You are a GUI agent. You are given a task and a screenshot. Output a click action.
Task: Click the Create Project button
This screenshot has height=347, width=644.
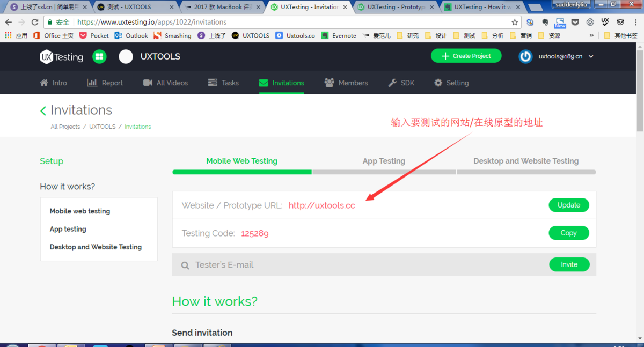click(x=466, y=56)
